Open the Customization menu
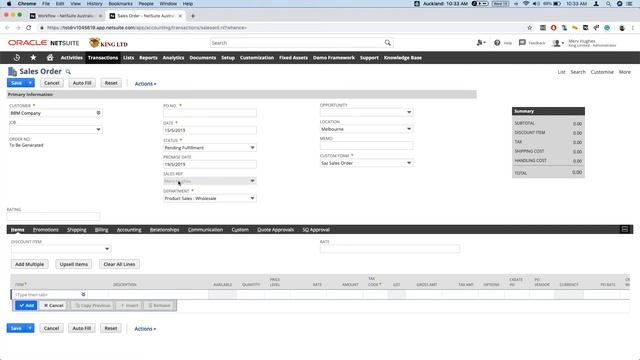 [257, 58]
